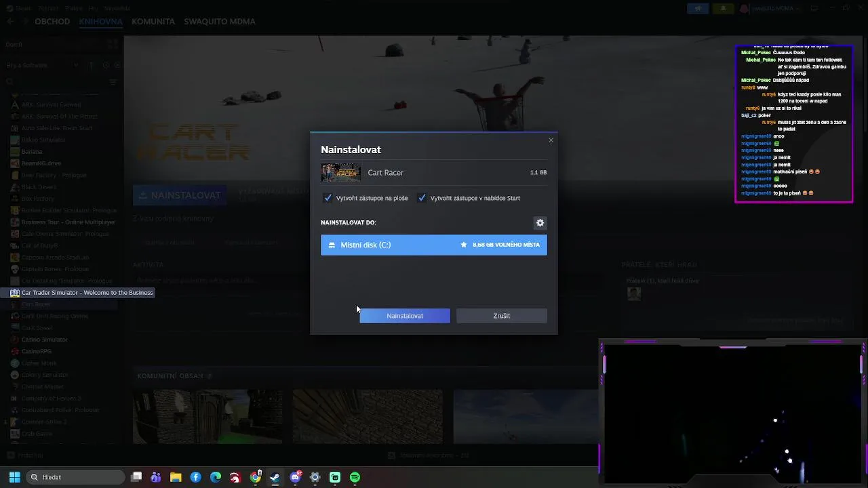Open the Nápověda menu
The width and height of the screenshot is (868, 488).
[117, 8]
